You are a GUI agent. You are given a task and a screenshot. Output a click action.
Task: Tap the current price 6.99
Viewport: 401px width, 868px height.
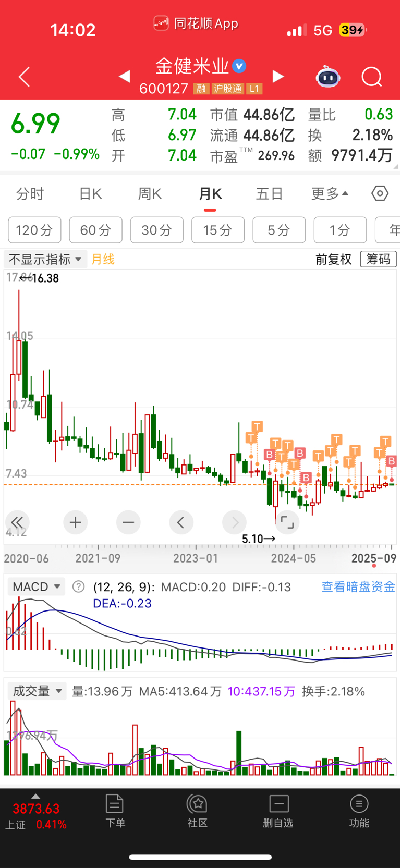(35, 124)
